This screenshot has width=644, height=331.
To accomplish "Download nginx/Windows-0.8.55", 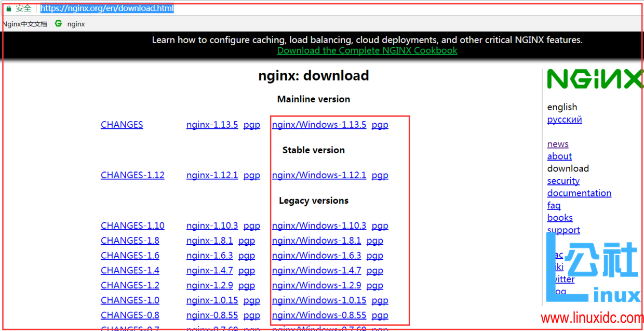I will pyautogui.click(x=319, y=315).
